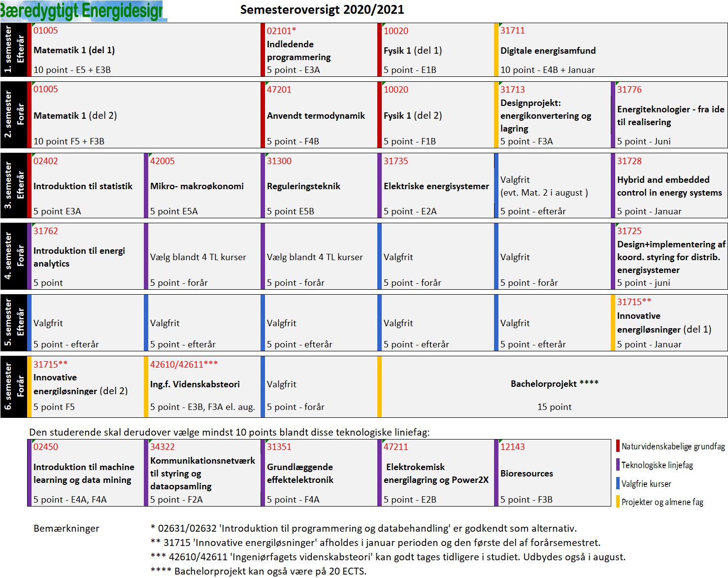Click '5 point - E2B' under Elektrokemisk energilagring

[410, 500]
